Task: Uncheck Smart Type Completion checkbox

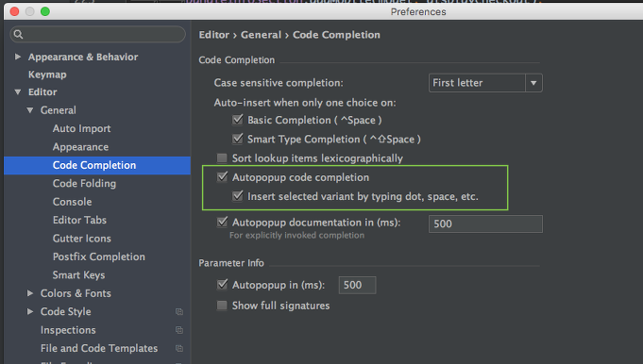Action: click(x=237, y=140)
